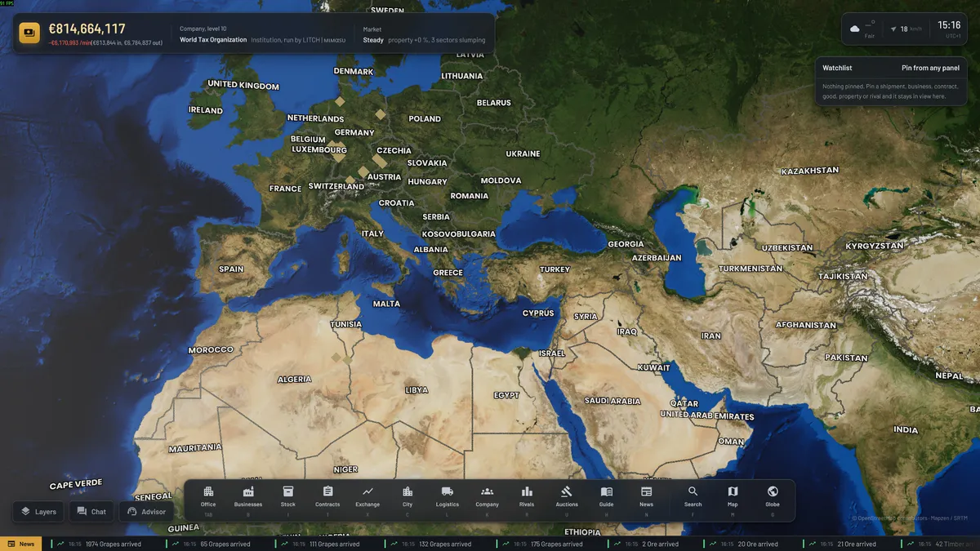This screenshot has width=980, height=551.
Task: Click the red per-minute loss figure
Action: coord(69,42)
